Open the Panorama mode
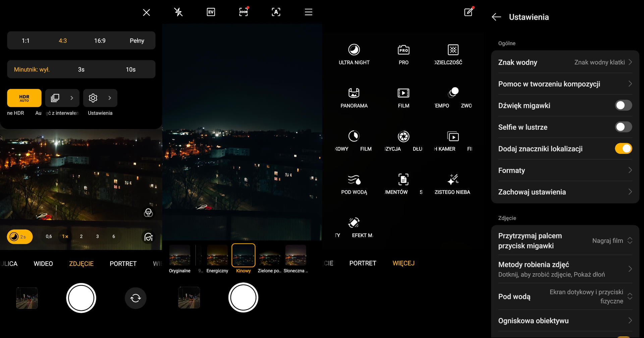The height and width of the screenshot is (338, 644). pos(354,97)
